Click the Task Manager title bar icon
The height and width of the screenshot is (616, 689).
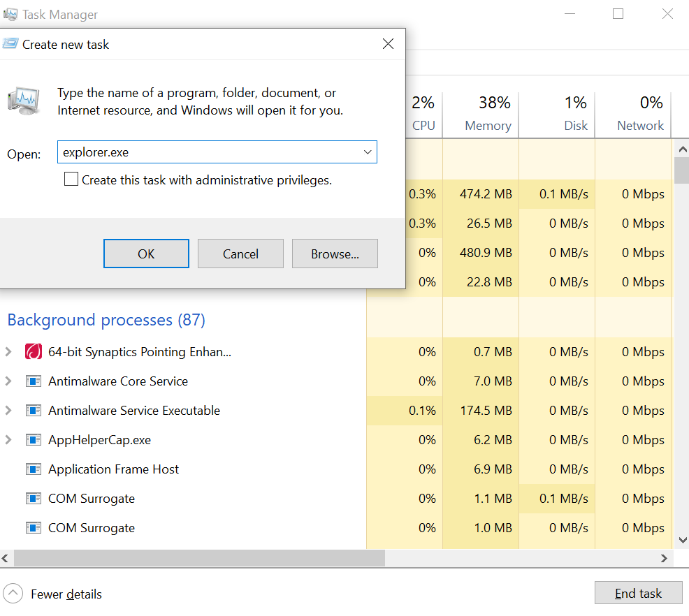[10, 15]
